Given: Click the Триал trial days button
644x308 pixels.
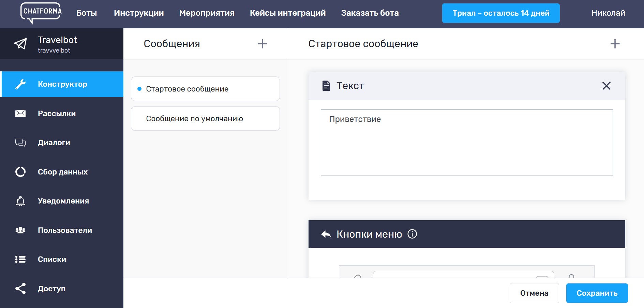Looking at the screenshot, I should coord(500,13).
